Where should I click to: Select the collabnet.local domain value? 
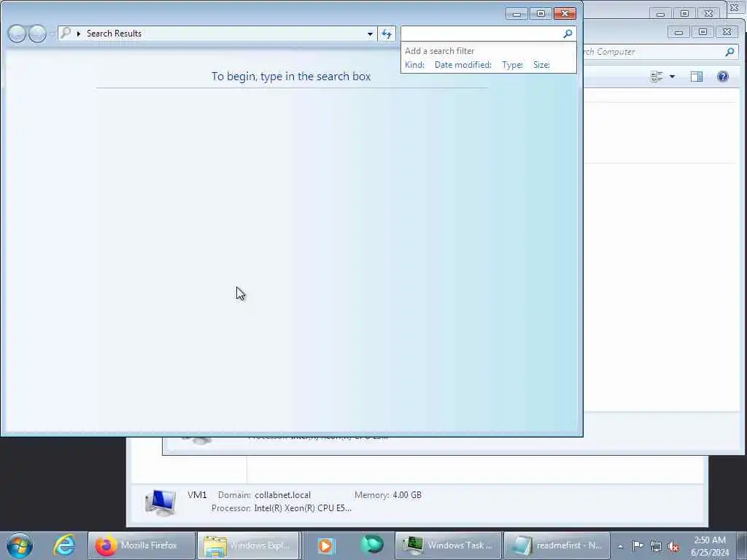tap(282, 495)
